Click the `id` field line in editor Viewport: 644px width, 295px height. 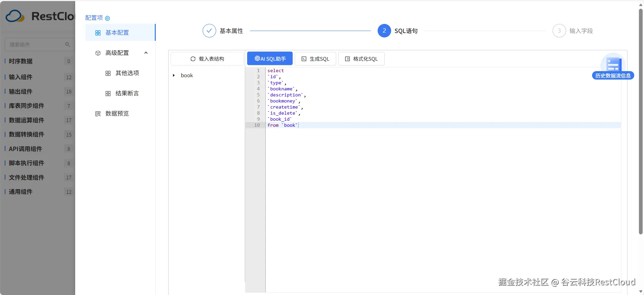pyautogui.click(x=274, y=77)
